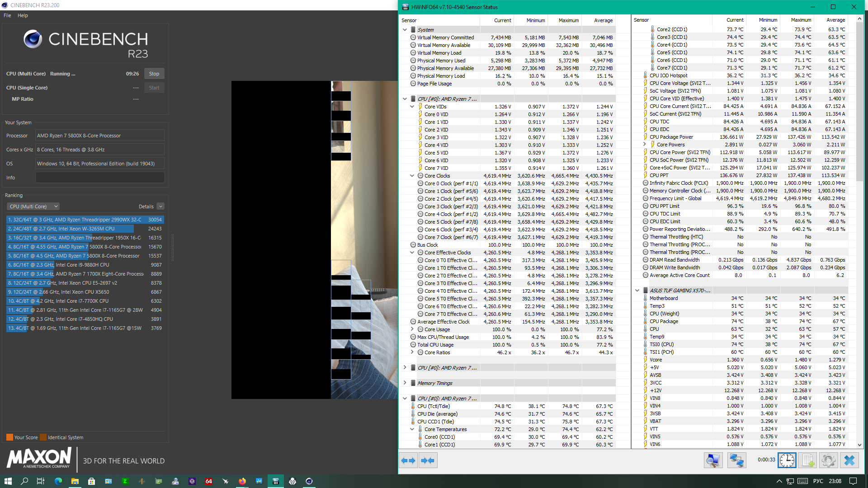Open the Help menu in Cinebench

pyautogui.click(x=23, y=15)
